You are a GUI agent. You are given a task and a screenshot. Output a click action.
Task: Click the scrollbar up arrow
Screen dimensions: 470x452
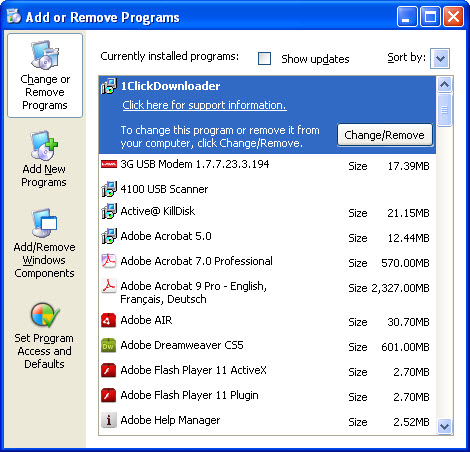[444, 84]
